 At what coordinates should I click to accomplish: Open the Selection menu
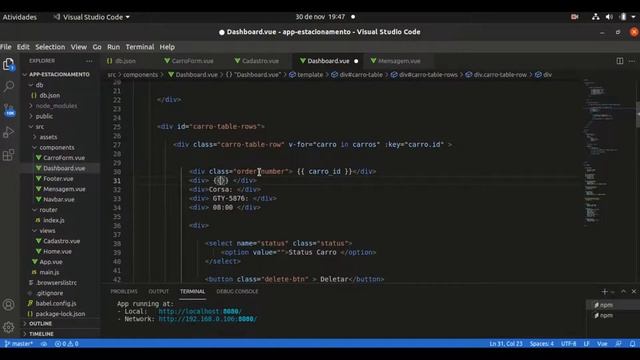click(x=50, y=47)
